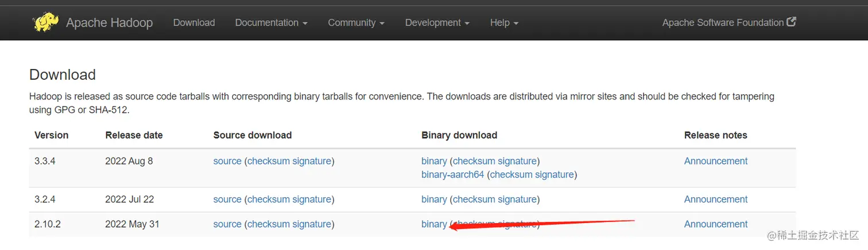This screenshot has height=250, width=868.
Task: Download source for version 2.10.2
Action: tap(227, 225)
